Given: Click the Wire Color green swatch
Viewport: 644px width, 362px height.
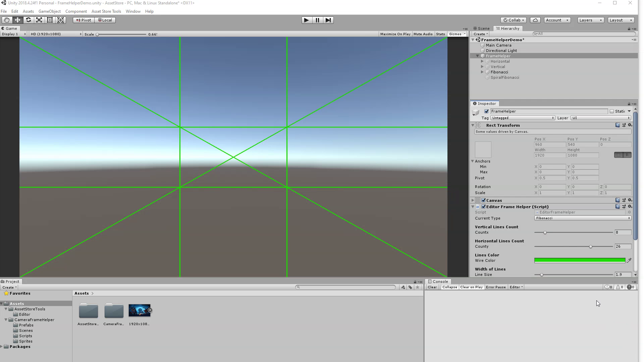Looking at the screenshot, I should [x=580, y=260].
